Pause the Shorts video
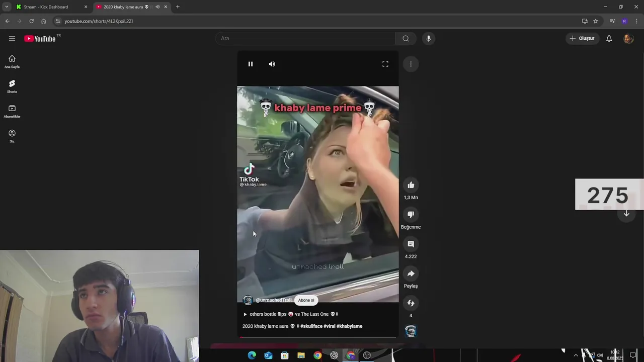 click(x=250, y=64)
